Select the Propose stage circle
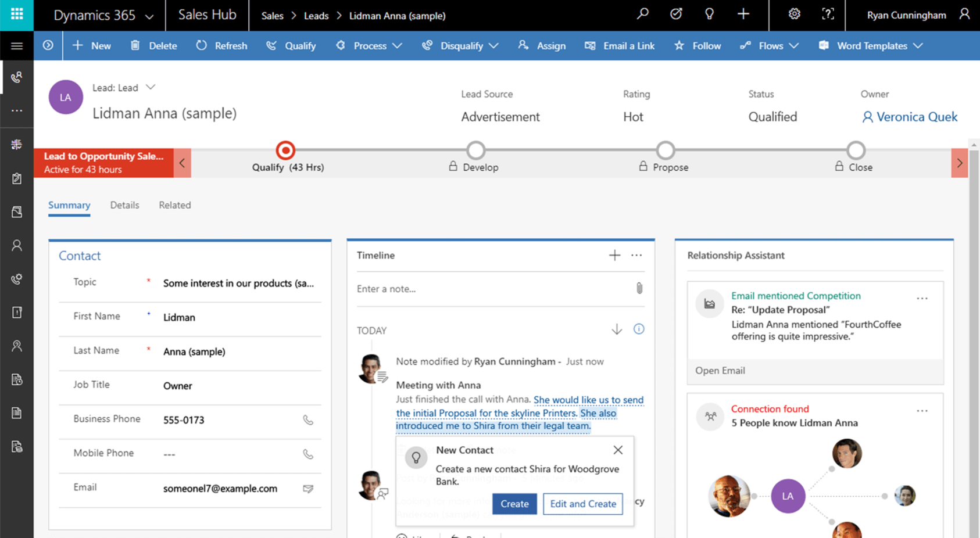The image size is (980, 538). pyautogui.click(x=666, y=150)
